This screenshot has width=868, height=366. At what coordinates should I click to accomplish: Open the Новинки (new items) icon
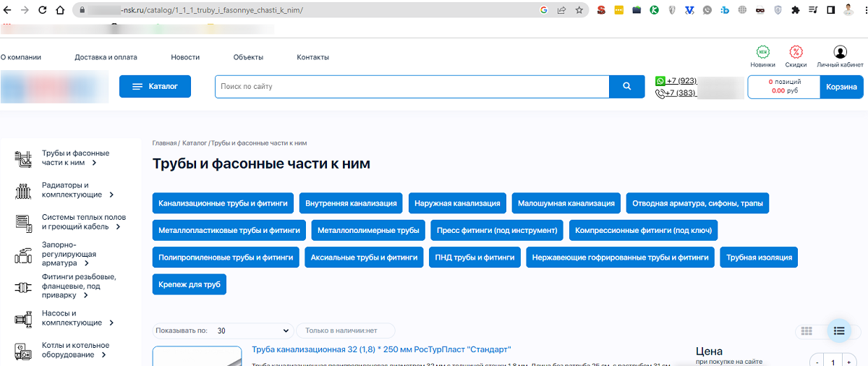pyautogui.click(x=762, y=52)
